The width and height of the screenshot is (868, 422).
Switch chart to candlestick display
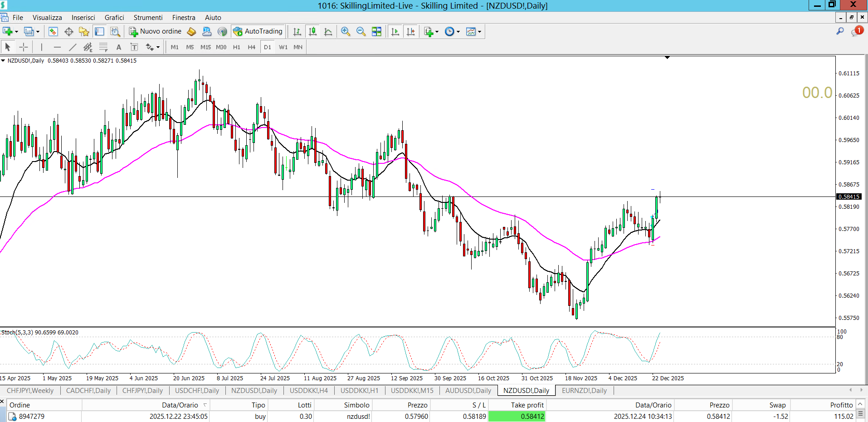(x=312, y=31)
